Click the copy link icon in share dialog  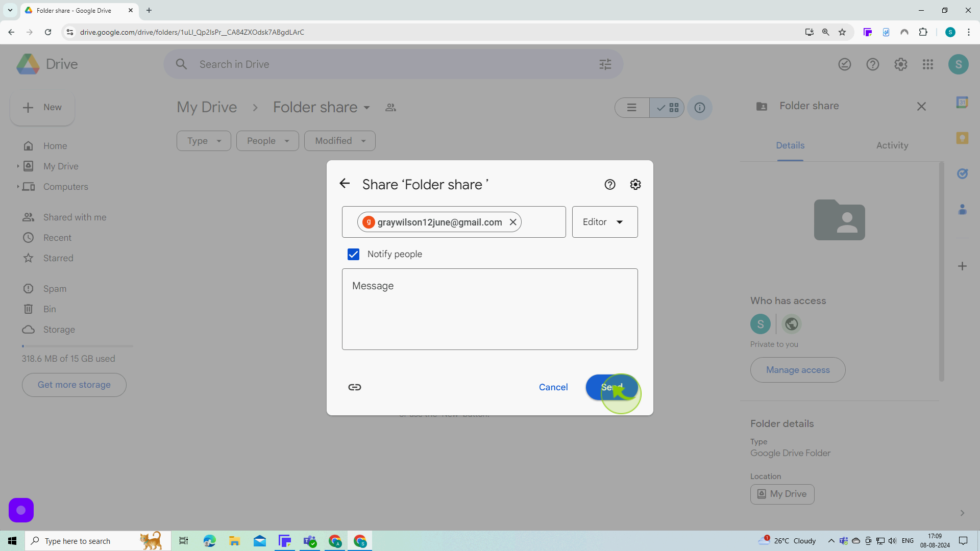click(x=355, y=388)
